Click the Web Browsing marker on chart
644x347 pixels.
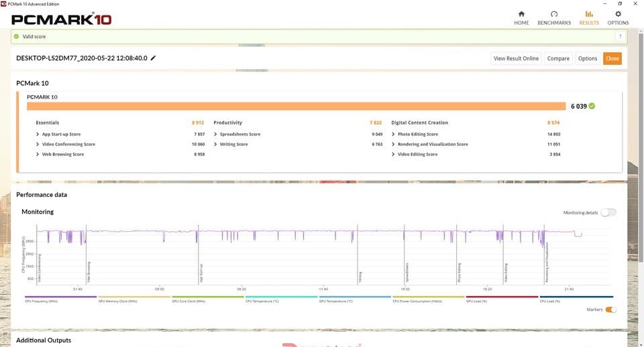(89, 272)
